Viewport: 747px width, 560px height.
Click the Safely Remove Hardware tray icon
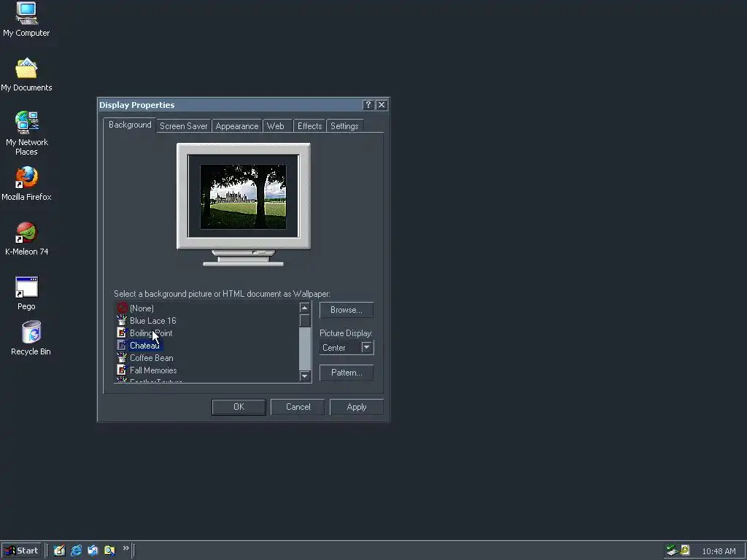672,551
